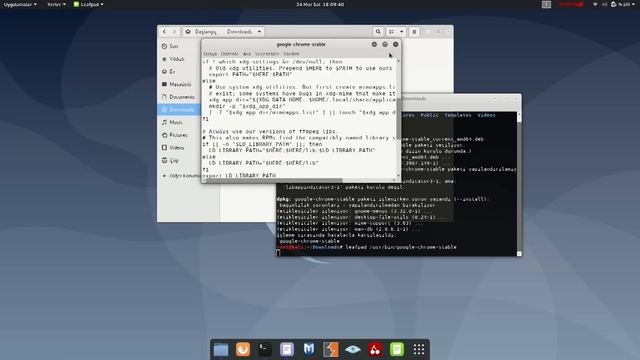Open the Terminal dock icon
The height and width of the screenshot is (360, 640).
point(264,349)
